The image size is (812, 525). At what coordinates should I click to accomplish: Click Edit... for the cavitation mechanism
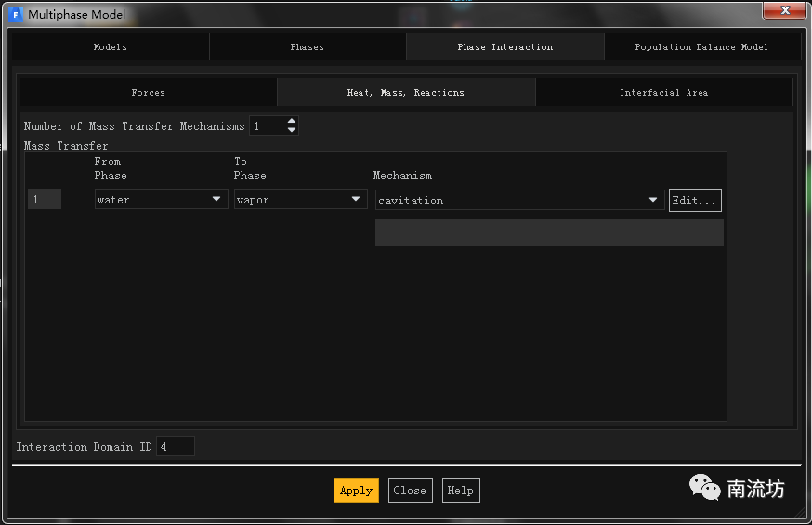[694, 200]
